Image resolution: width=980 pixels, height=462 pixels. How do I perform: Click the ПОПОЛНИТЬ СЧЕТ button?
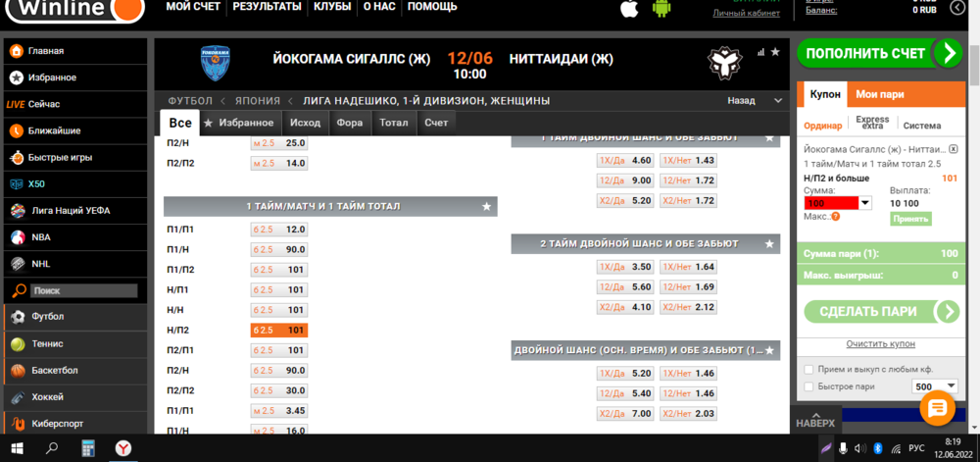point(879,54)
